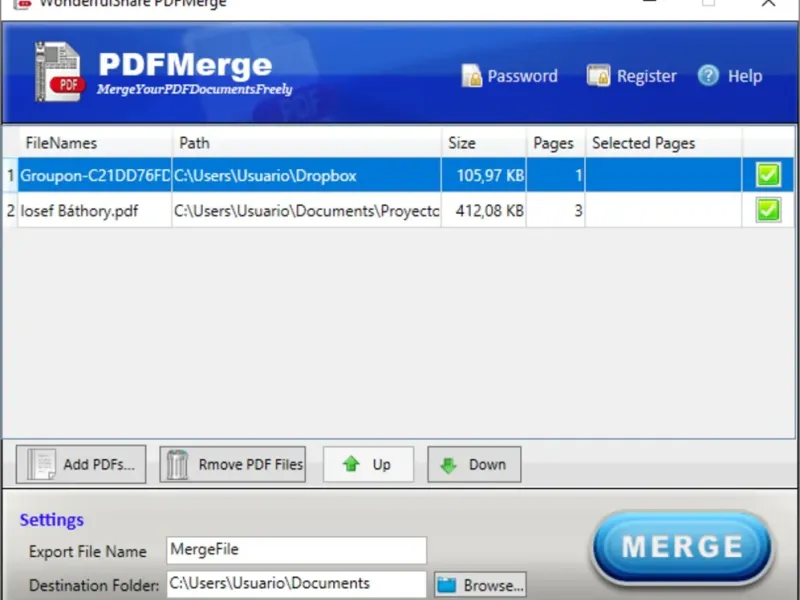
Task: Click the Documents\Proyecto path cell
Action: [x=307, y=211]
